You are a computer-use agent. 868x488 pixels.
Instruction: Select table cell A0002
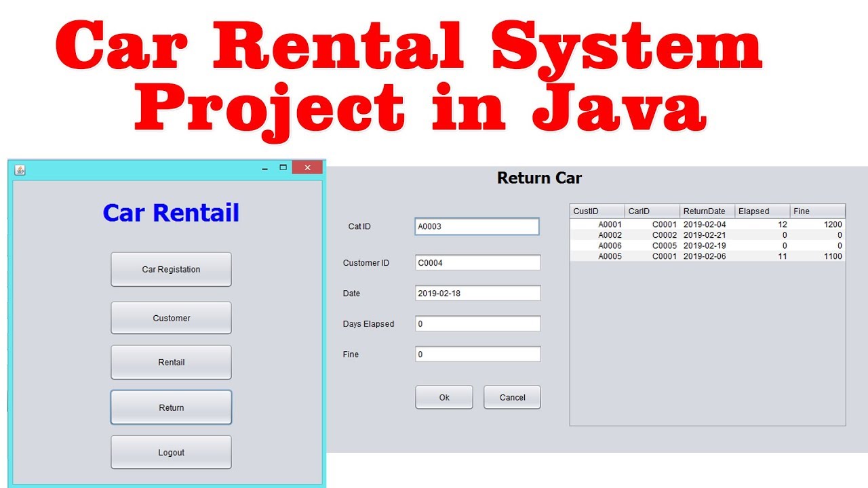pyautogui.click(x=597, y=235)
